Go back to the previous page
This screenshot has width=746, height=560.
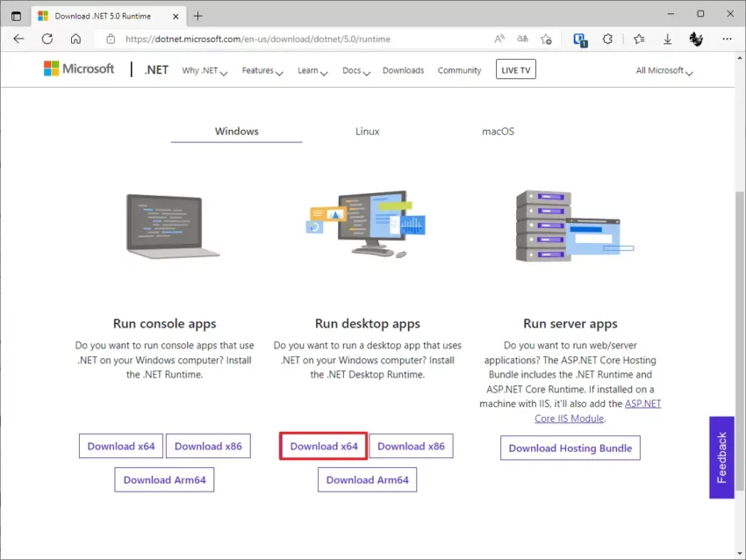coord(18,39)
